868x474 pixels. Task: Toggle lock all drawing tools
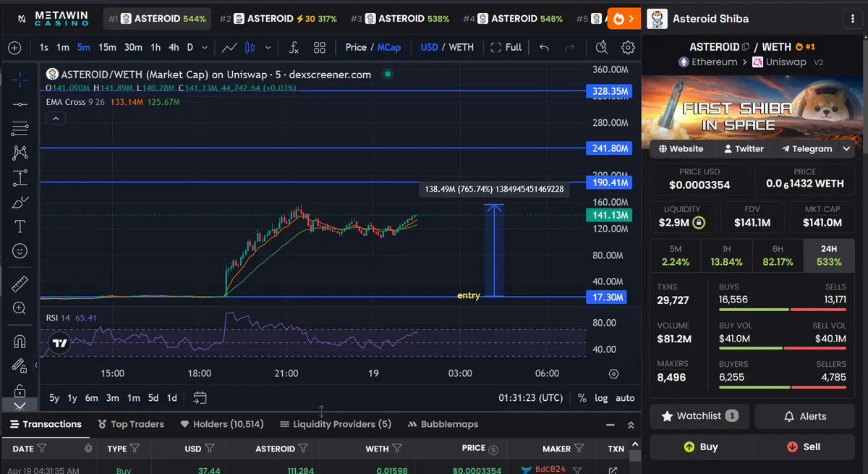point(20,390)
